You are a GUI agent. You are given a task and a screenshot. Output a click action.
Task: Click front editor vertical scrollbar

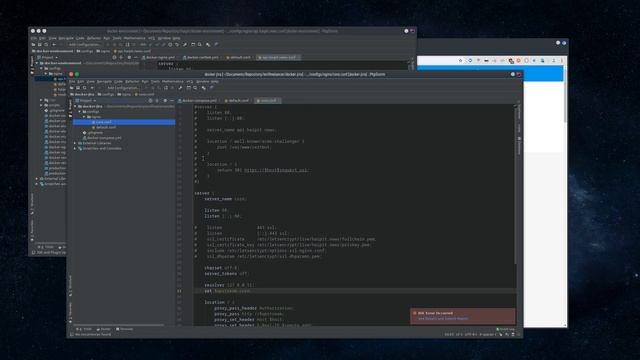(515, 184)
